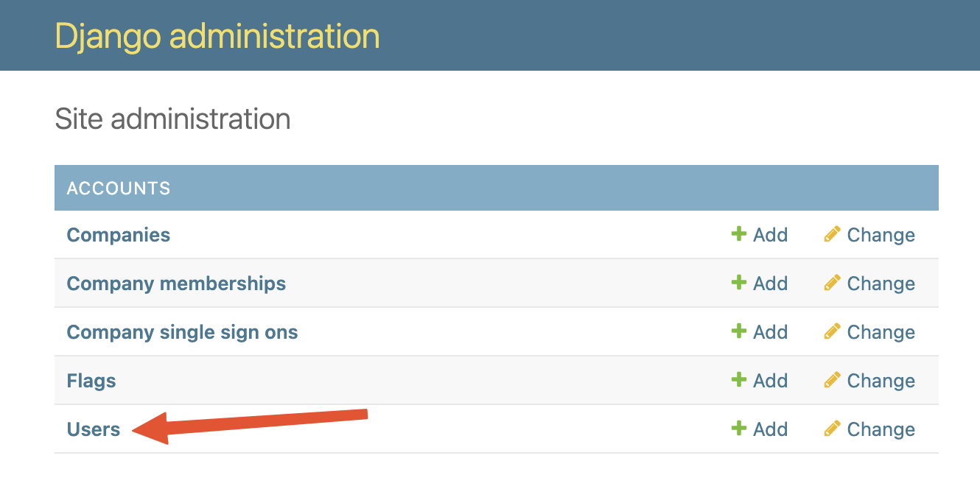Click the plus icon for Company memberships

738,283
